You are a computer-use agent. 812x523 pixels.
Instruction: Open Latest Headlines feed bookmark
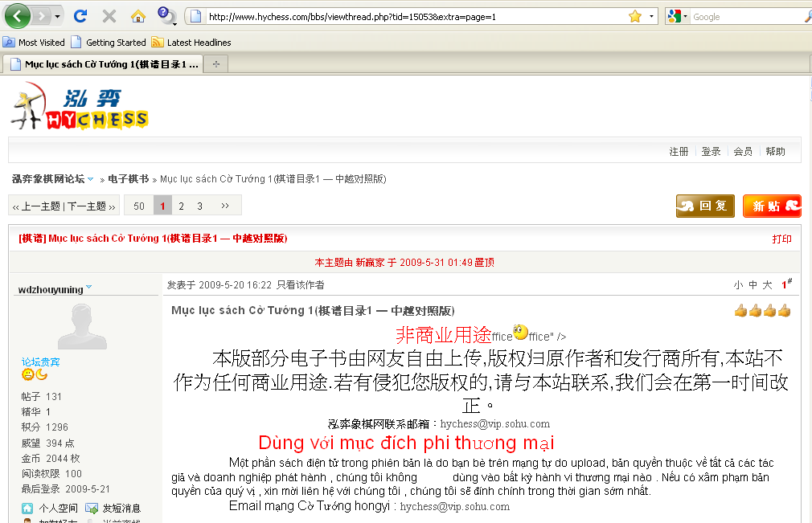[x=191, y=43]
